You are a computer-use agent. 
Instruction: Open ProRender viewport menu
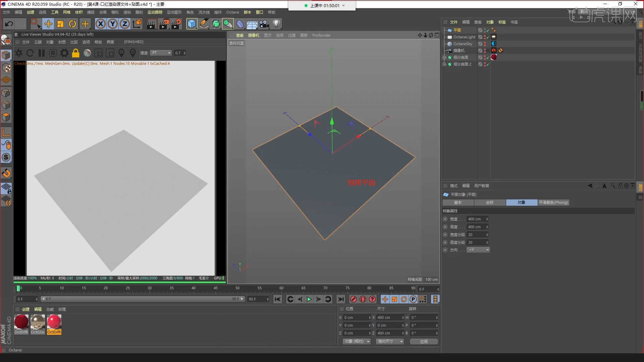point(321,35)
